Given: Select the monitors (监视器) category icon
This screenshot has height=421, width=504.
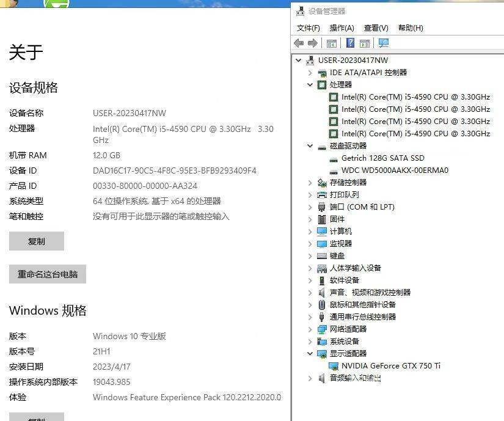Looking at the screenshot, I should click(x=322, y=244).
